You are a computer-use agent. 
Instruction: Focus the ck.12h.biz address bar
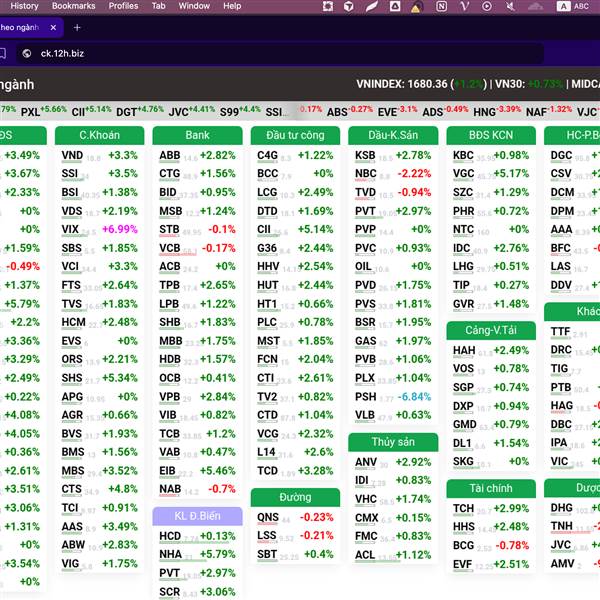(280, 54)
